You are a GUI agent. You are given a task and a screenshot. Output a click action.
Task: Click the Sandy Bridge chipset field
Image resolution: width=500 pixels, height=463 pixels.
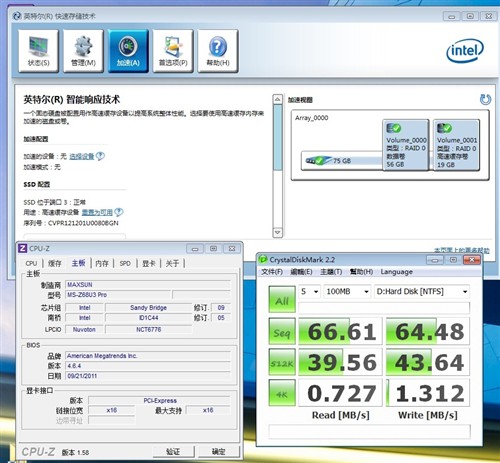point(148,308)
